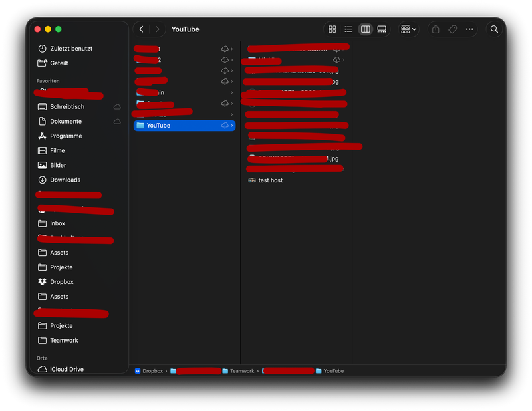532x411 pixels.
Task: Click the tag icon in toolbar
Action: click(452, 29)
